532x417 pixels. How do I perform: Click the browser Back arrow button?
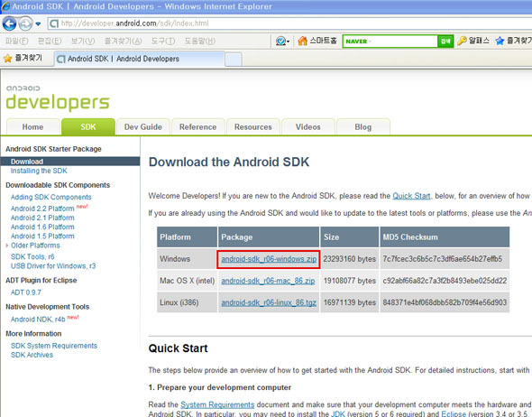(x=9, y=23)
